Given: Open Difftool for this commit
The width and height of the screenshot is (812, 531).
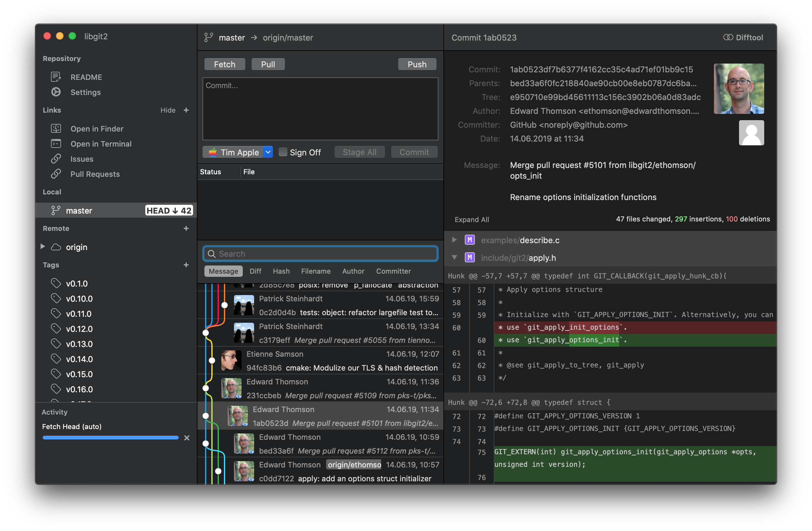Looking at the screenshot, I should pos(743,37).
